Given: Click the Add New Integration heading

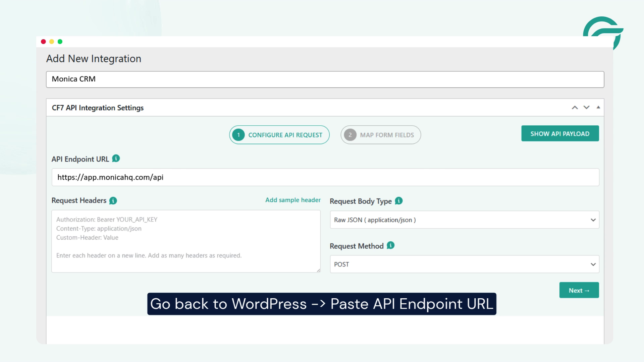Looking at the screenshot, I should [94, 59].
